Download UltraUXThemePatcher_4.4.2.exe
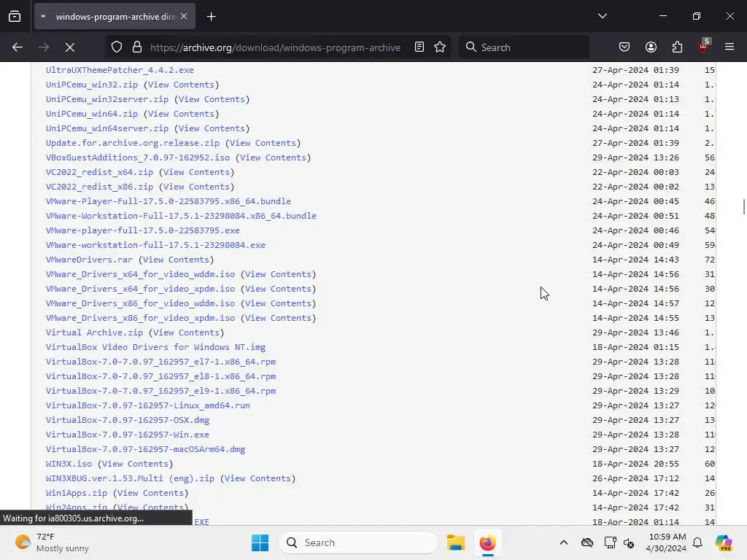Image resolution: width=747 pixels, height=560 pixels. pos(120,70)
